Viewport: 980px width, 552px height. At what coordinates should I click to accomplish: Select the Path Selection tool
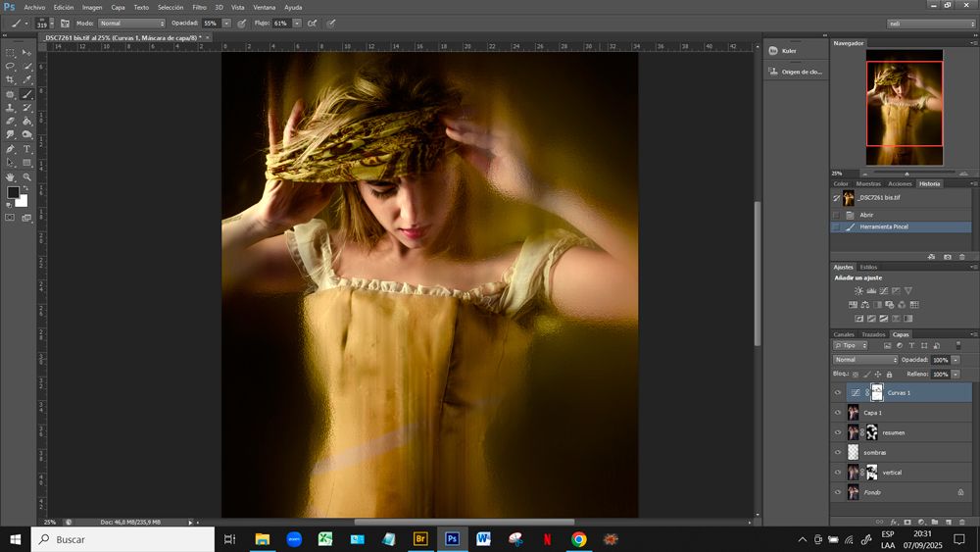pos(10,163)
